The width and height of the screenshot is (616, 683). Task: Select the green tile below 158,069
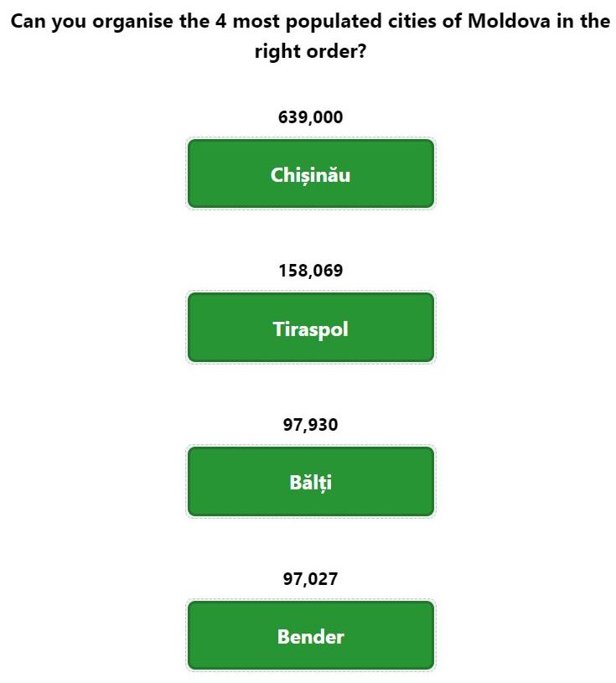[x=311, y=328]
